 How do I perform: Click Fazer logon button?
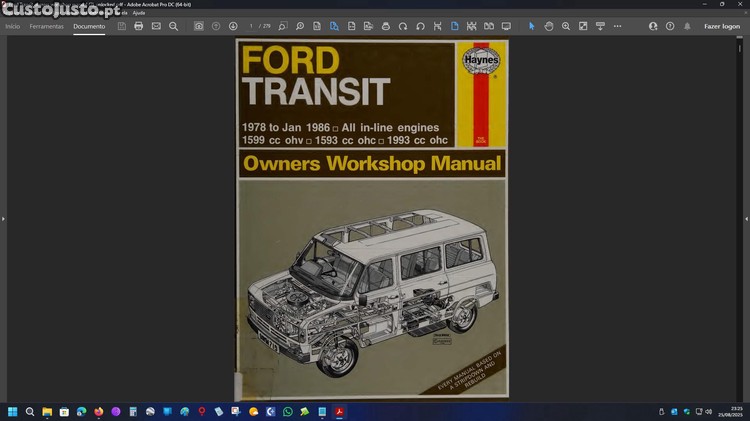tap(722, 26)
